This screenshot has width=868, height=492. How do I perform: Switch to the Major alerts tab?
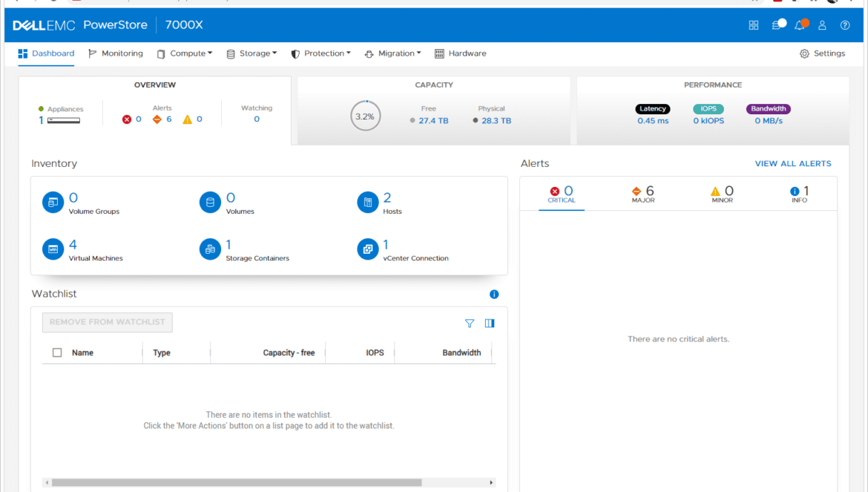(643, 194)
